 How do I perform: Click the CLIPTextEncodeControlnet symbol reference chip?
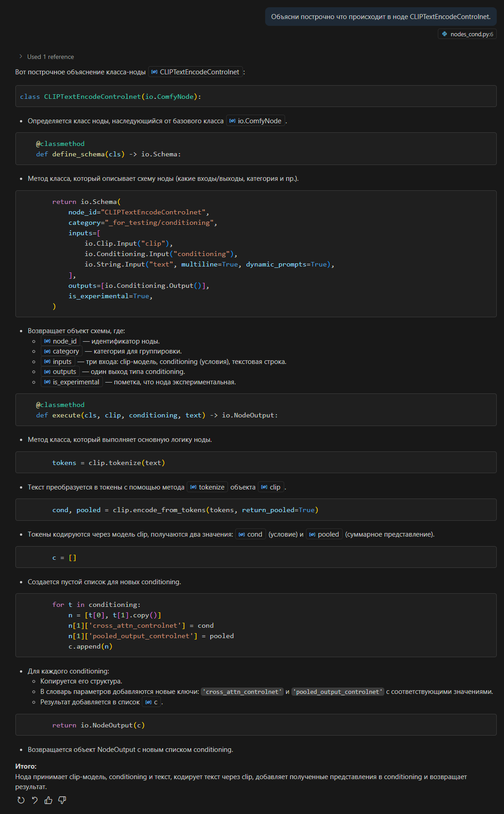click(195, 72)
